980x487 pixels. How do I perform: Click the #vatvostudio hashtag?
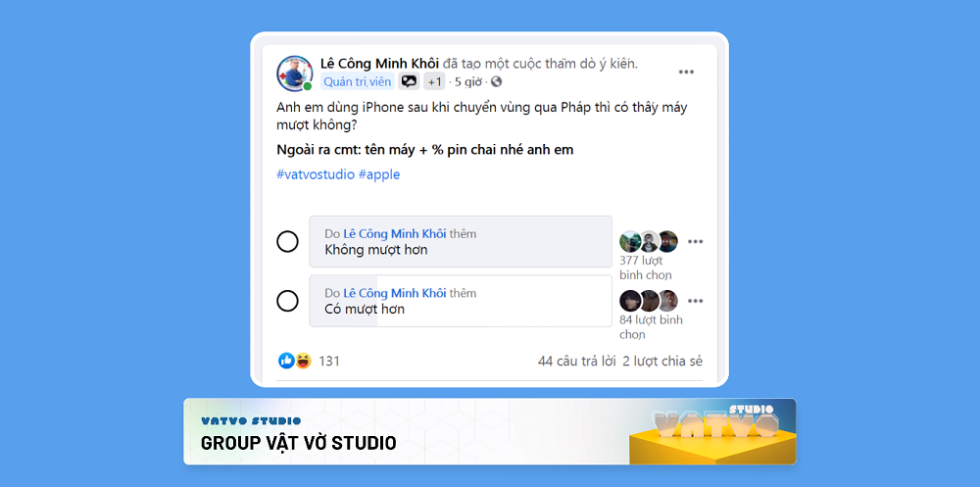tap(316, 174)
